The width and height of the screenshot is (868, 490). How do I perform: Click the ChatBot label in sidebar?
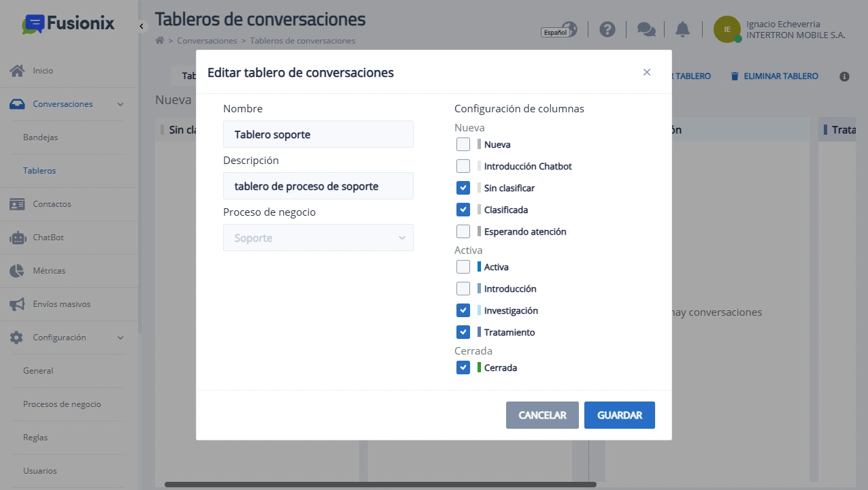tap(48, 238)
